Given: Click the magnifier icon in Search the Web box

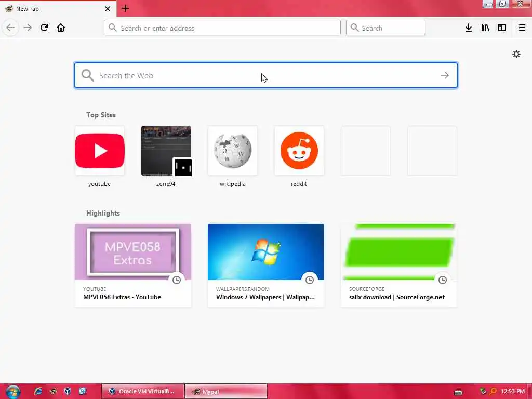Looking at the screenshot, I should point(87,75).
